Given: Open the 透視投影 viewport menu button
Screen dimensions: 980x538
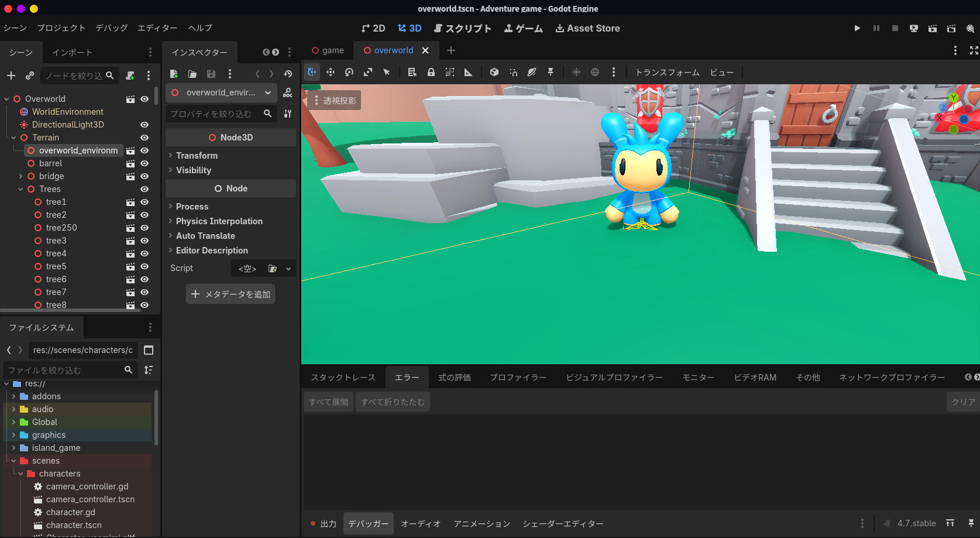Looking at the screenshot, I should pyautogui.click(x=334, y=101).
